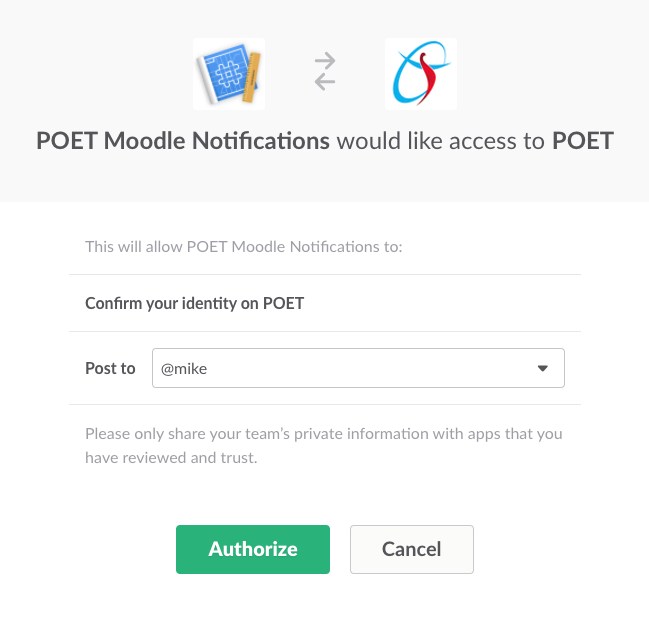
Task: Click the have reviewed and trust text
Action: pyautogui.click(x=171, y=458)
